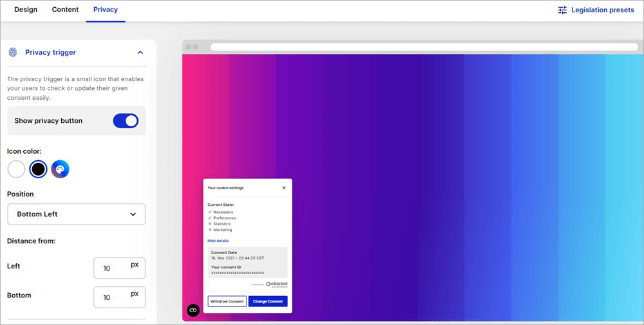Image resolution: width=644 pixels, height=325 pixels.
Task: Click the round Cookiebot privacy trigger button
Action: (193, 310)
